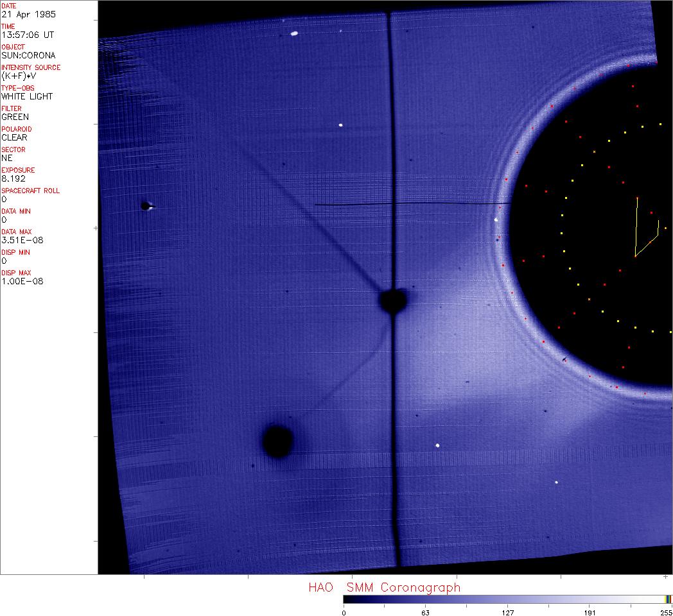Screen dimensions: 673x616
Task: Click the 'NE' sector value
Action: (x=7, y=158)
